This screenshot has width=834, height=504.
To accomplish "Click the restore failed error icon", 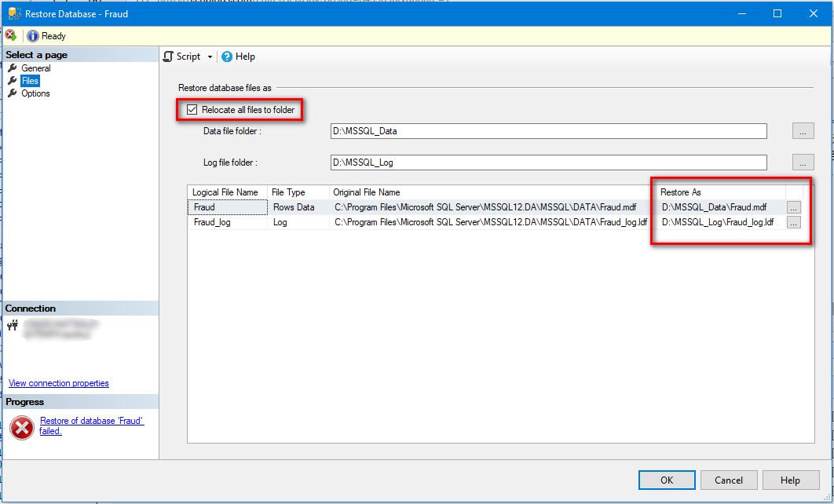I will 22,427.
